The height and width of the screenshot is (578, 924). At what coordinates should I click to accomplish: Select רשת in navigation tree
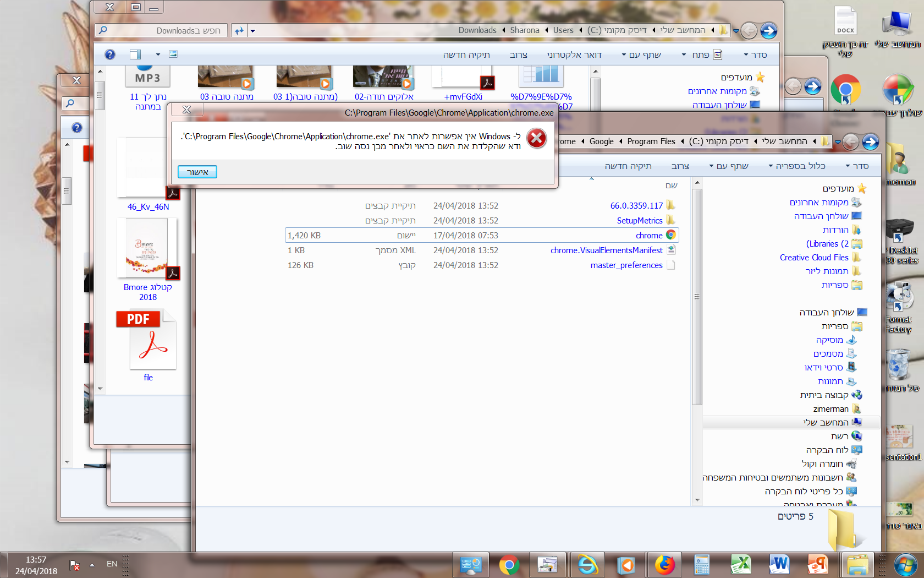coord(846,436)
